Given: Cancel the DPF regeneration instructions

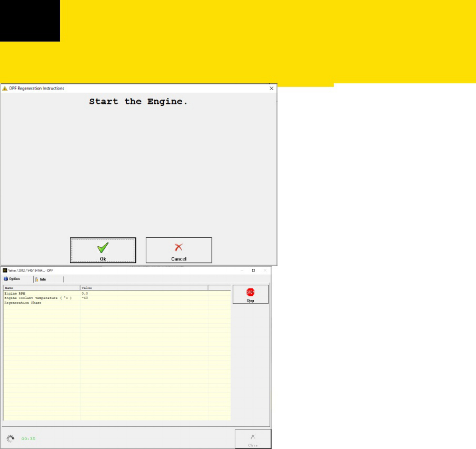Looking at the screenshot, I should [179, 250].
